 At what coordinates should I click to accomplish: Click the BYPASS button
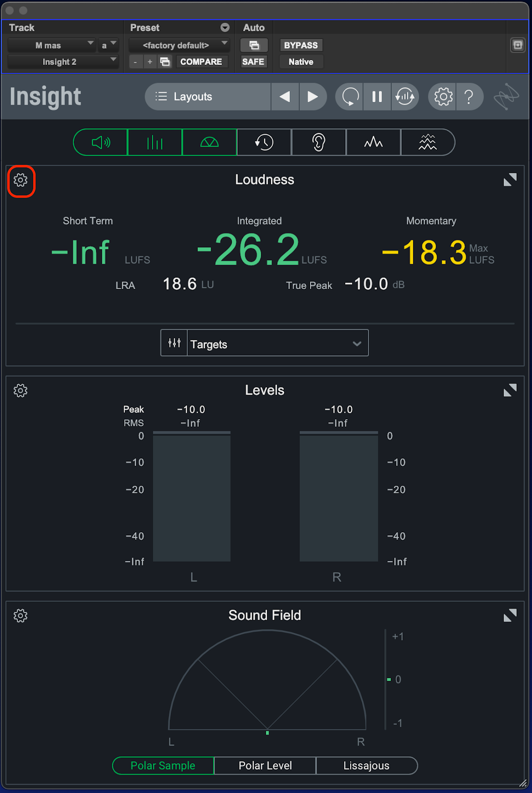point(301,45)
